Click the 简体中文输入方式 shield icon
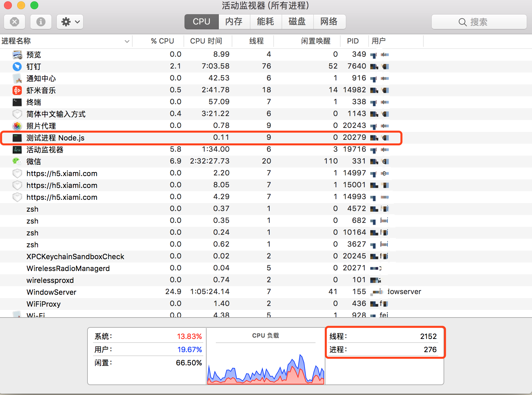The width and height of the screenshot is (532, 395). coord(17,114)
